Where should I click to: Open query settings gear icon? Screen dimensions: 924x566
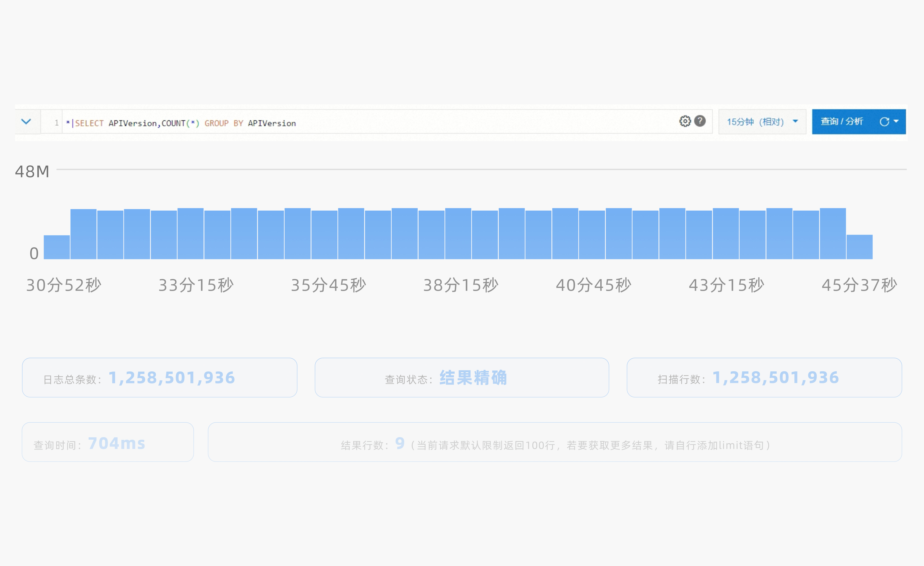click(x=685, y=121)
